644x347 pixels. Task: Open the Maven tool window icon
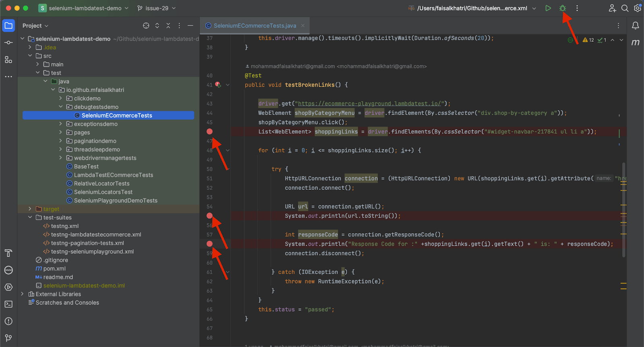635,42
